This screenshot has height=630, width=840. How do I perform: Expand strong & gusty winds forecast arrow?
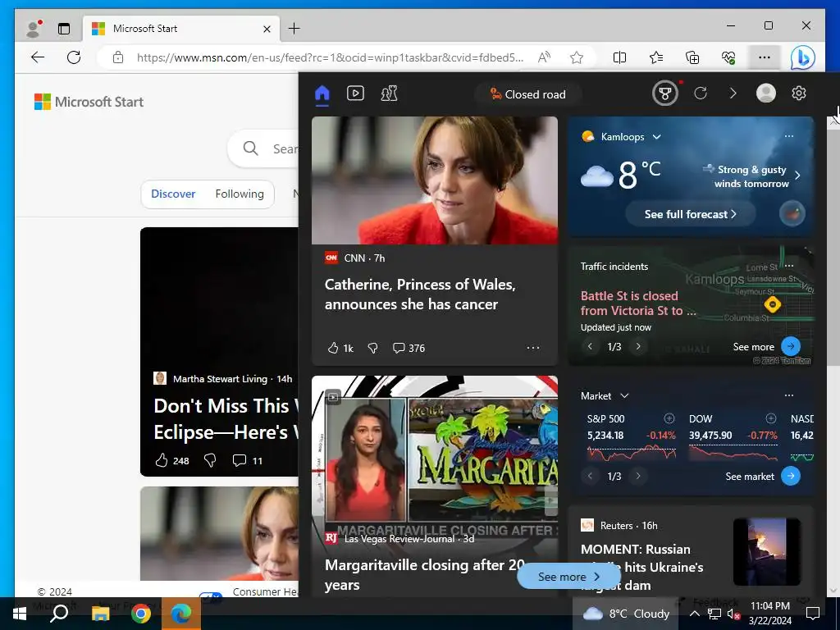[797, 176]
